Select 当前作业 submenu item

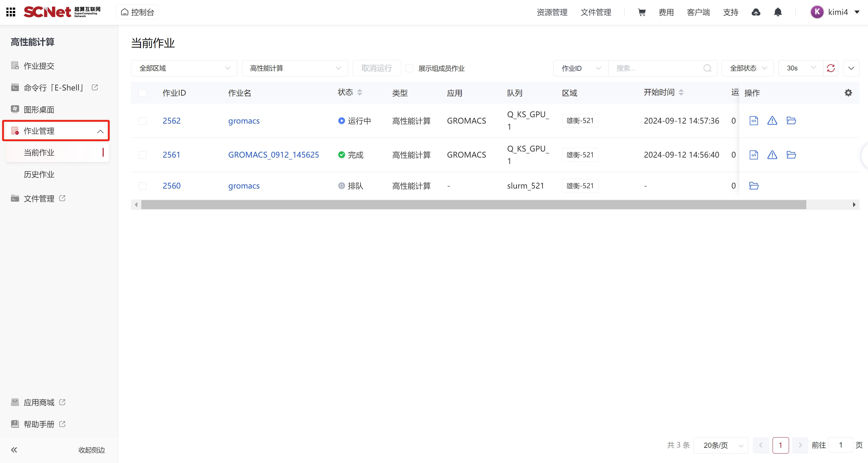pyautogui.click(x=58, y=152)
